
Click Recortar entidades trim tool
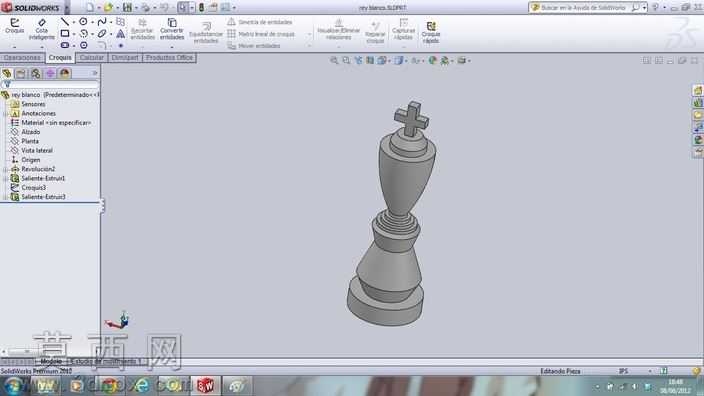(142, 29)
